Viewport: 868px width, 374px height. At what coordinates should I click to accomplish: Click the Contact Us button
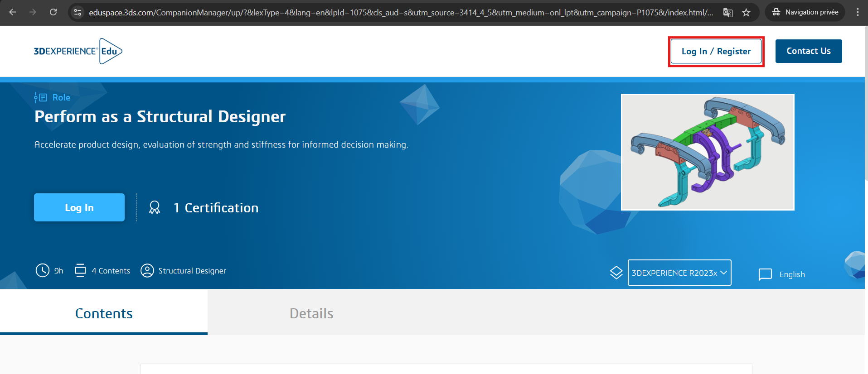pyautogui.click(x=809, y=51)
